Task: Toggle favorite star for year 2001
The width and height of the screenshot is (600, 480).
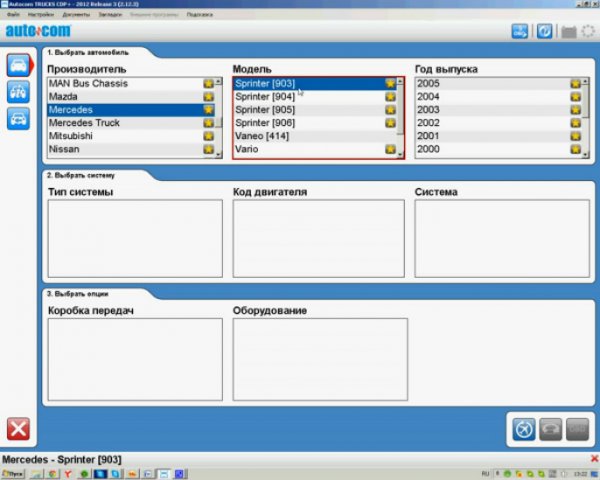Action: (576, 136)
